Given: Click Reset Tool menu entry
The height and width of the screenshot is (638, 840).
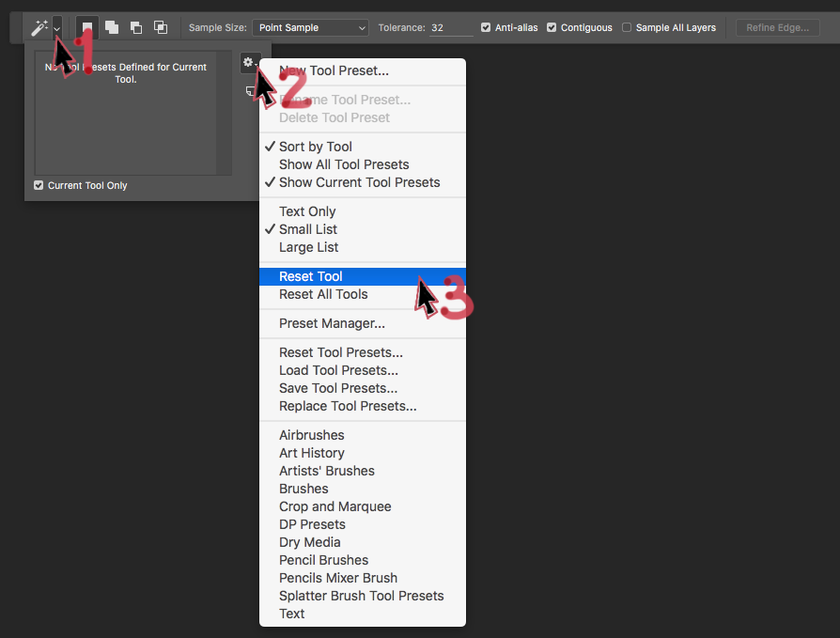Looking at the screenshot, I should tap(363, 276).
